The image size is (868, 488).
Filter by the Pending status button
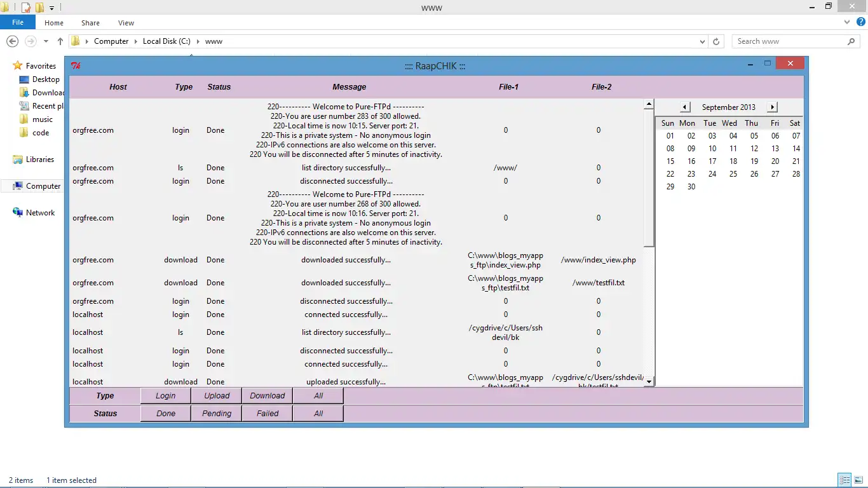217,414
